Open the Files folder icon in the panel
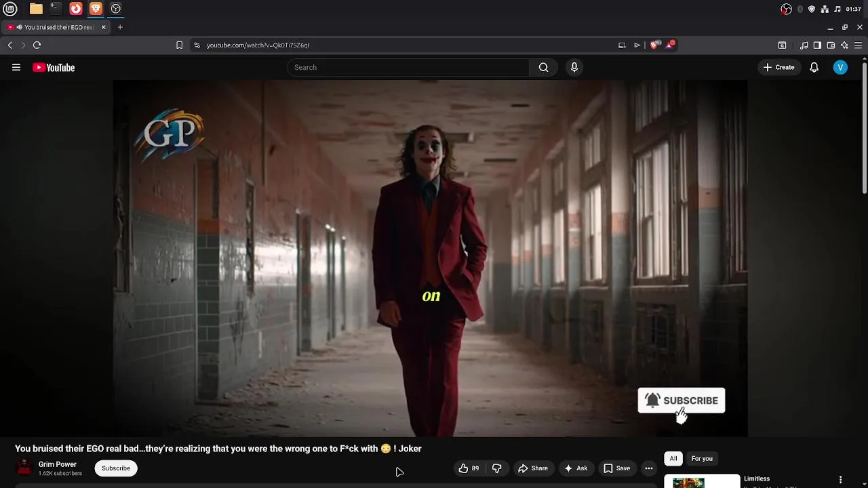The image size is (868, 488). (36, 9)
